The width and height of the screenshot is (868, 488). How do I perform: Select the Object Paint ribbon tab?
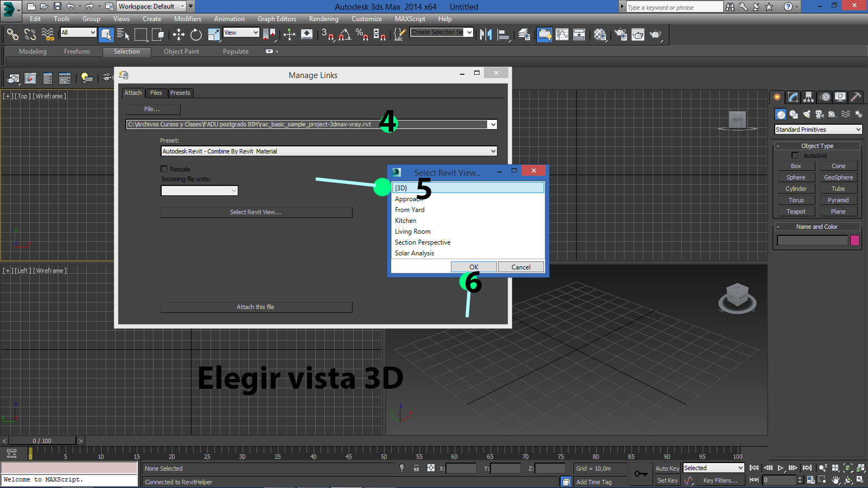click(181, 52)
